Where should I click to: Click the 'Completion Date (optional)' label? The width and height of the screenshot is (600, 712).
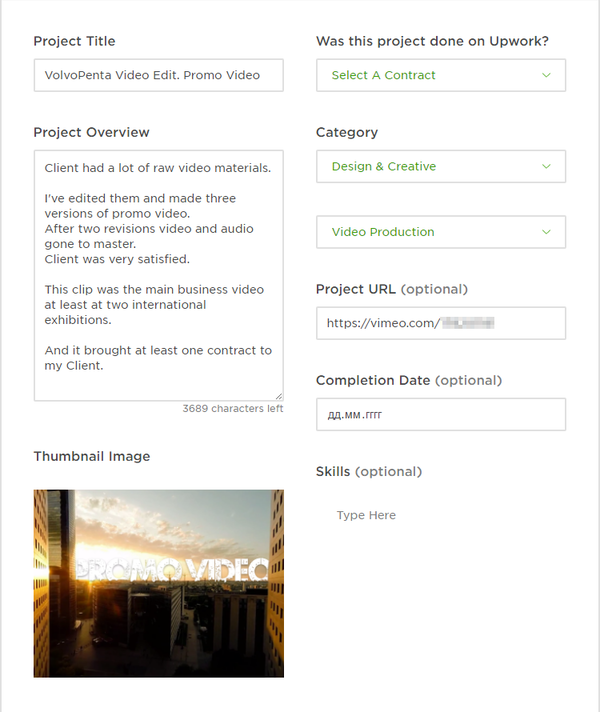pyautogui.click(x=408, y=380)
